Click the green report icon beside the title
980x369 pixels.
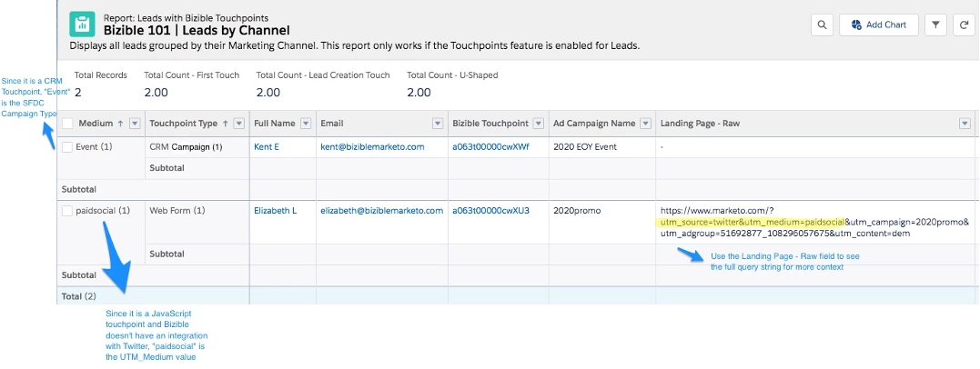[83, 24]
